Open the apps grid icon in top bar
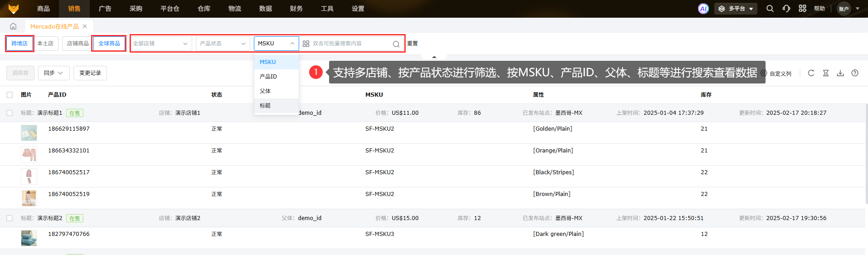868x255 pixels. pos(802,9)
